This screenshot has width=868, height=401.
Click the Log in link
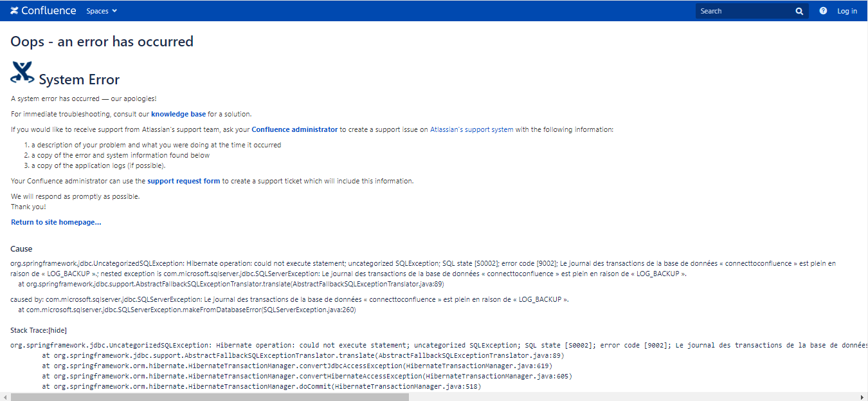pos(847,11)
